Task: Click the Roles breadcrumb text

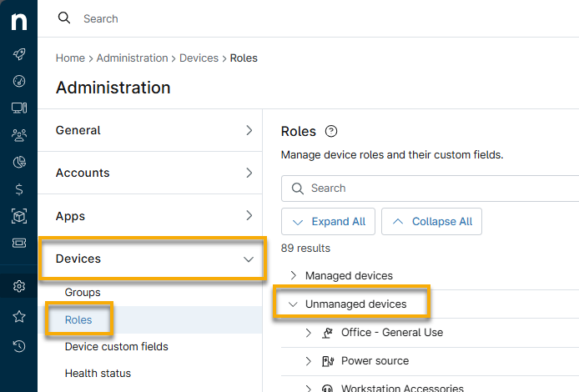Action: click(244, 58)
